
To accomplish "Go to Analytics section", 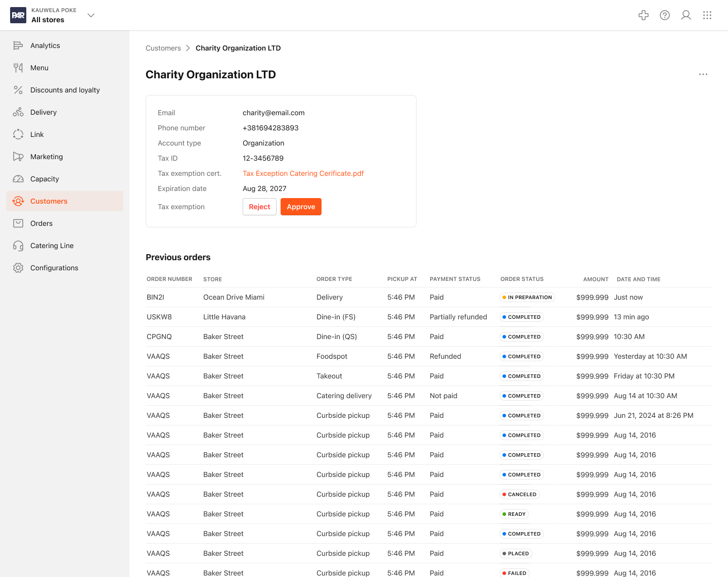I will [x=65, y=45].
